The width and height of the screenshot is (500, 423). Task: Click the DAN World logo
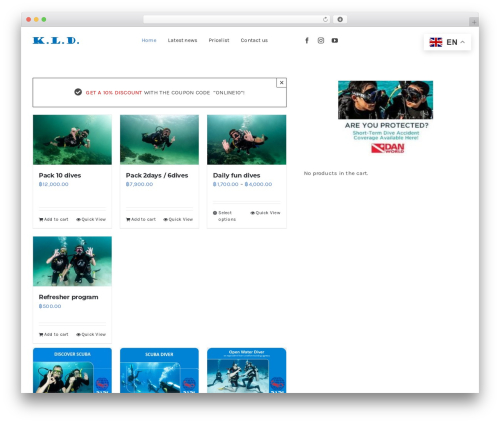pos(388,148)
